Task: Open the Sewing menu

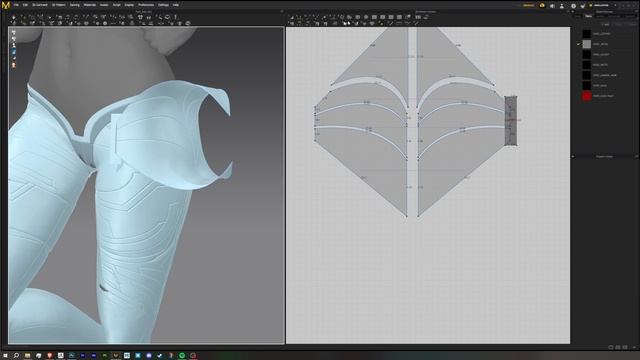Action: coord(75,5)
